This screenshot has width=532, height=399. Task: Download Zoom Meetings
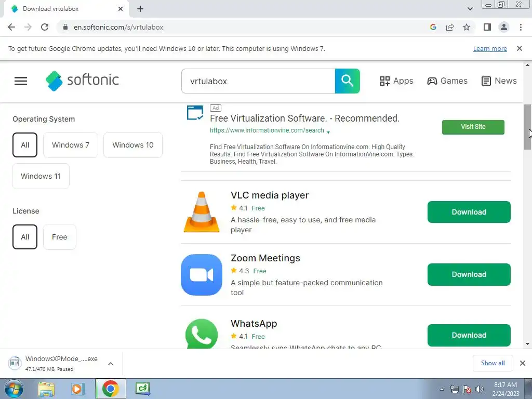coord(469,274)
